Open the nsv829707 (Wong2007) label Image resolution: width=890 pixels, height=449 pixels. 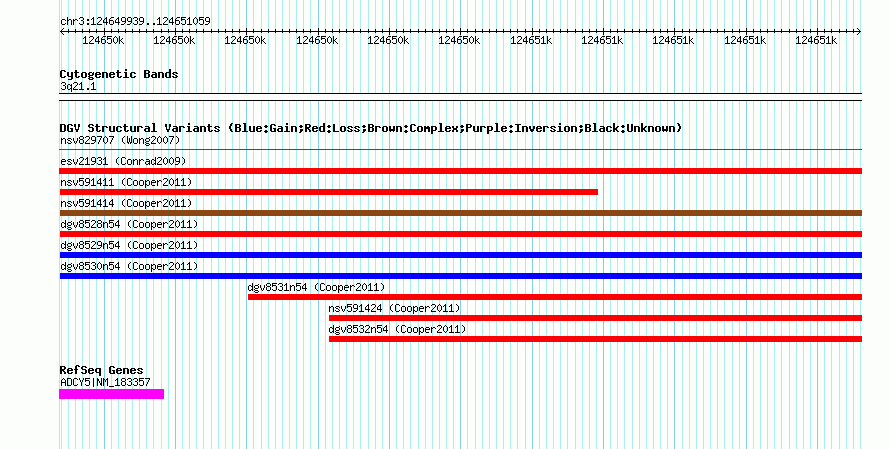coord(120,140)
